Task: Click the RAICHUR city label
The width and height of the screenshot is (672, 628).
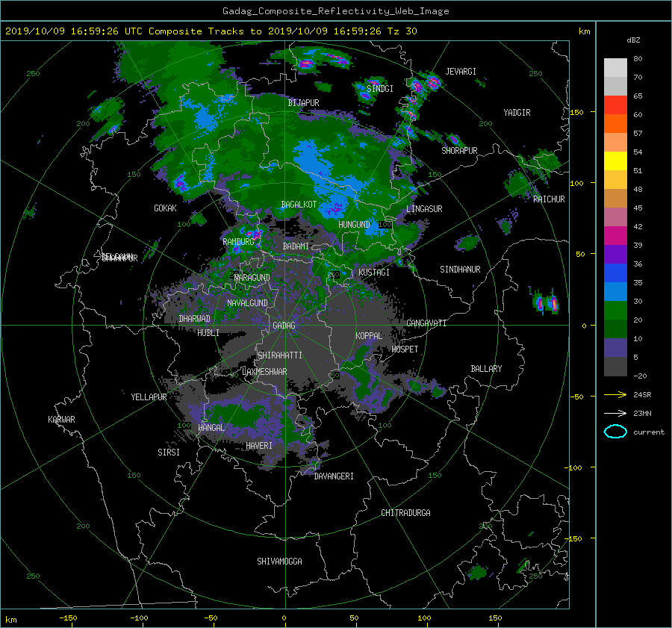Action: pyautogui.click(x=549, y=199)
